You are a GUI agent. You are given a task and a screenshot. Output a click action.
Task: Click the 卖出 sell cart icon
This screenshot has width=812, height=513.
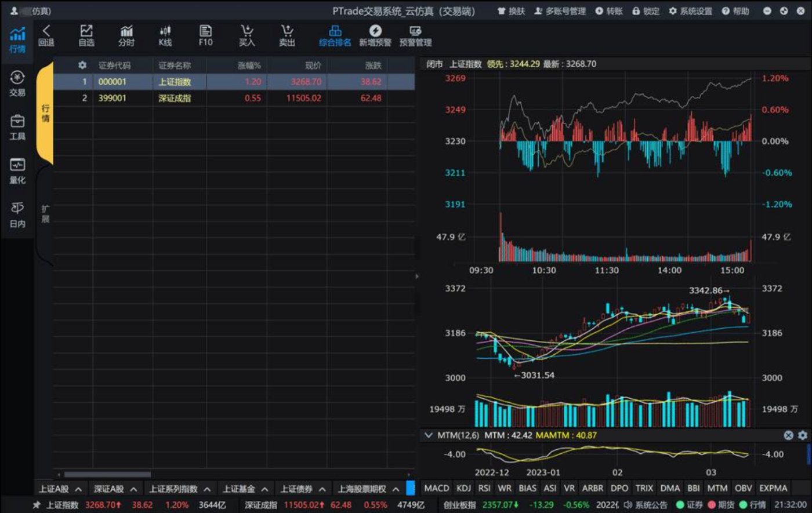[287, 36]
